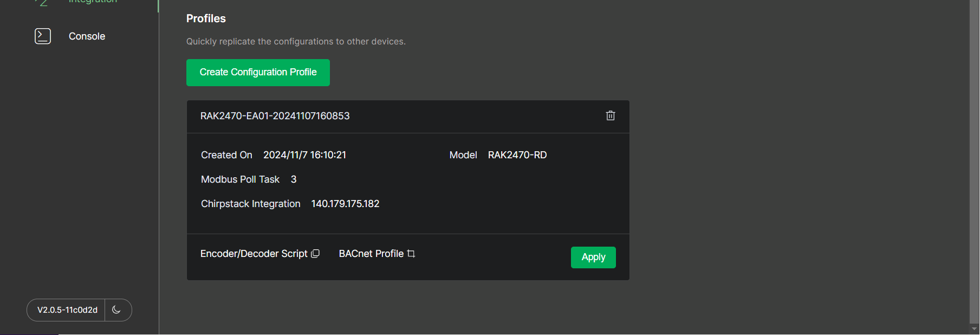Copy the Encoder/Decoder Script icon

tap(315, 254)
